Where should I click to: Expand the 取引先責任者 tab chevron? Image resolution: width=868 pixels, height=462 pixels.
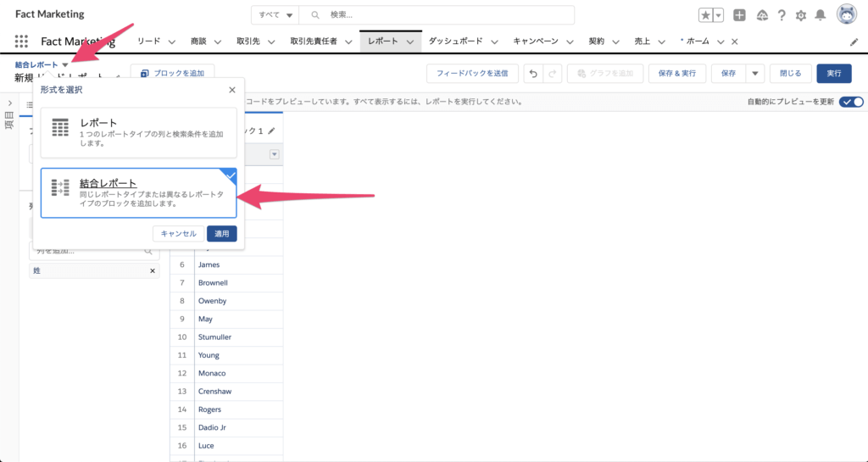pos(348,42)
